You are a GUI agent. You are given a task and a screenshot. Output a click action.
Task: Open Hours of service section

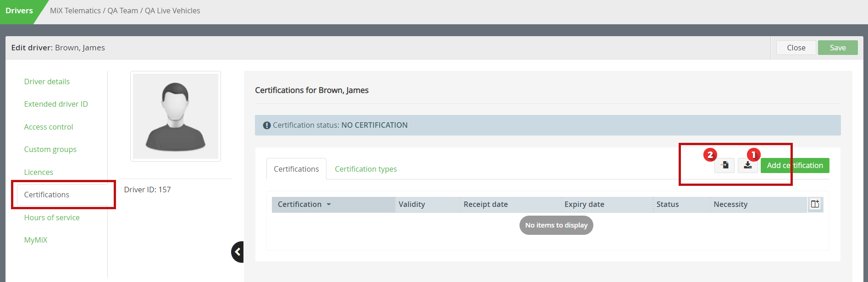point(52,217)
